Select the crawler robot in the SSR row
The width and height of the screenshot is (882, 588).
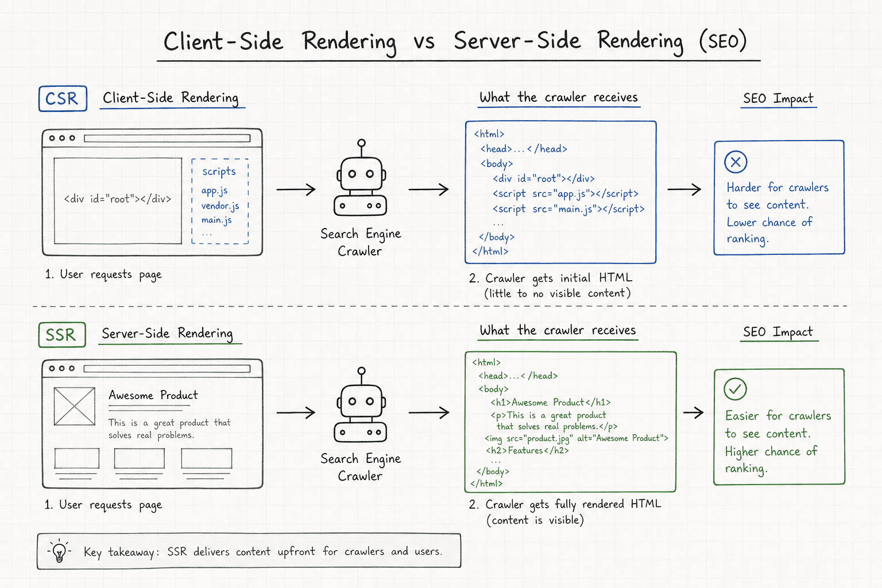tap(361, 405)
